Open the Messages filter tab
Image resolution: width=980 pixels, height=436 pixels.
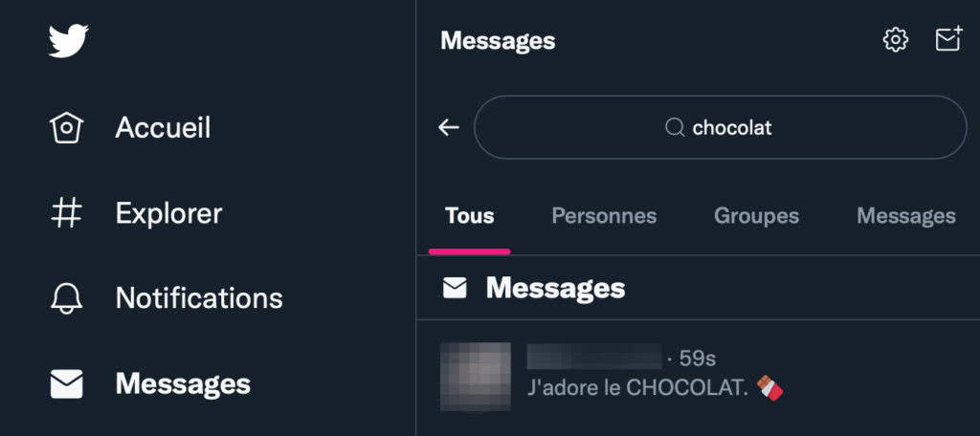906,216
